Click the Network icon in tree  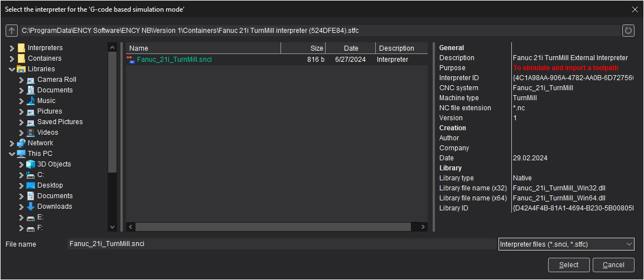[21, 143]
